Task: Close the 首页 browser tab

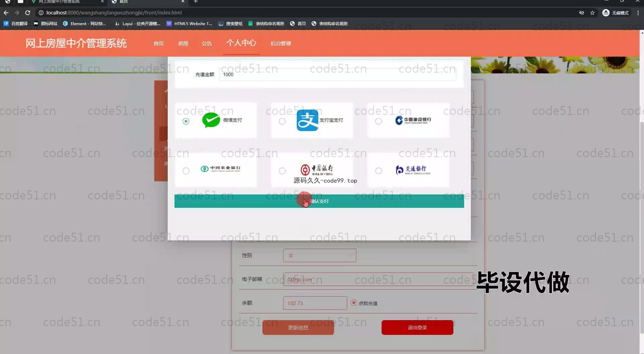Action: tap(183, 2)
